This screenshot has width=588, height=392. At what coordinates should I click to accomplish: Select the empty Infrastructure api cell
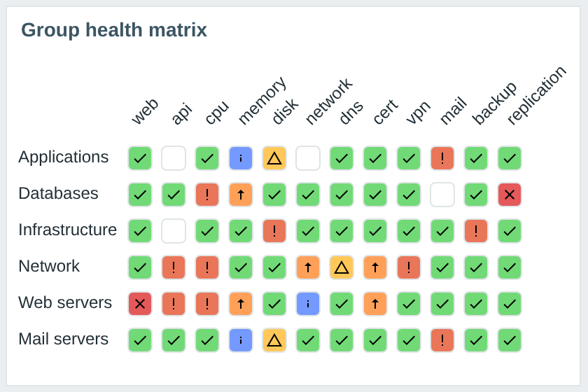[x=174, y=231]
